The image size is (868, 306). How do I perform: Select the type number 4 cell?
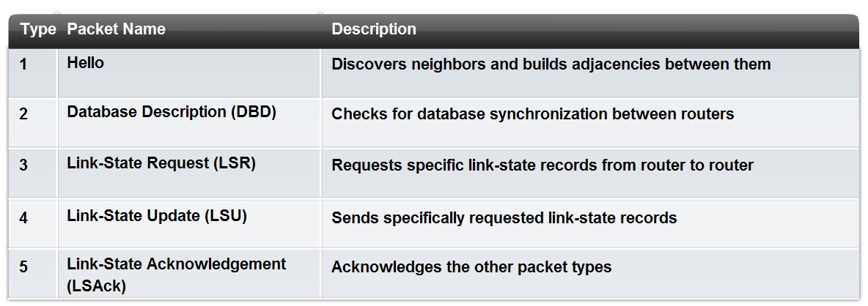[x=23, y=217]
